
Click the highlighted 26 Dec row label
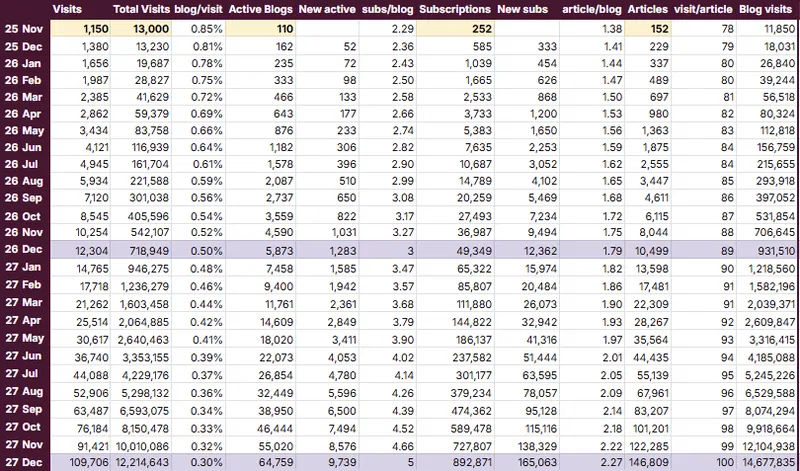point(24,250)
